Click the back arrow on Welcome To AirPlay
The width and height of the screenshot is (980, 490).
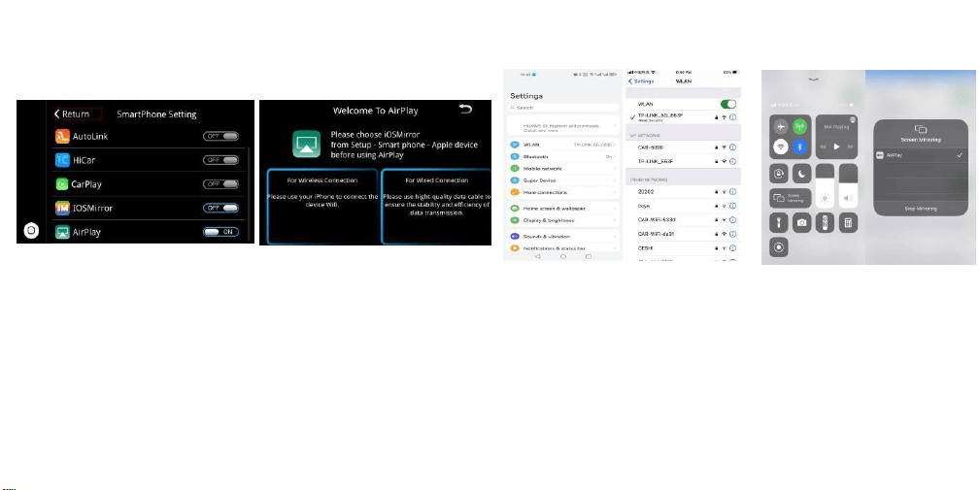[465, 110]
